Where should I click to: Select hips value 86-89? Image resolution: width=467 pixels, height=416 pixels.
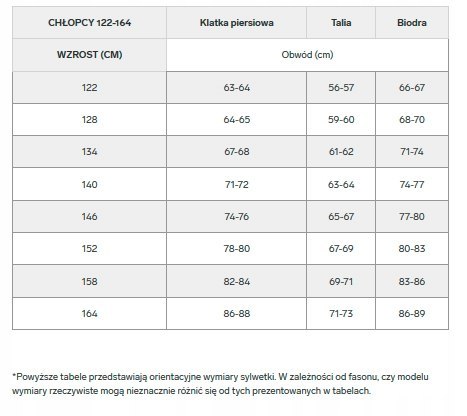point(412,314)
